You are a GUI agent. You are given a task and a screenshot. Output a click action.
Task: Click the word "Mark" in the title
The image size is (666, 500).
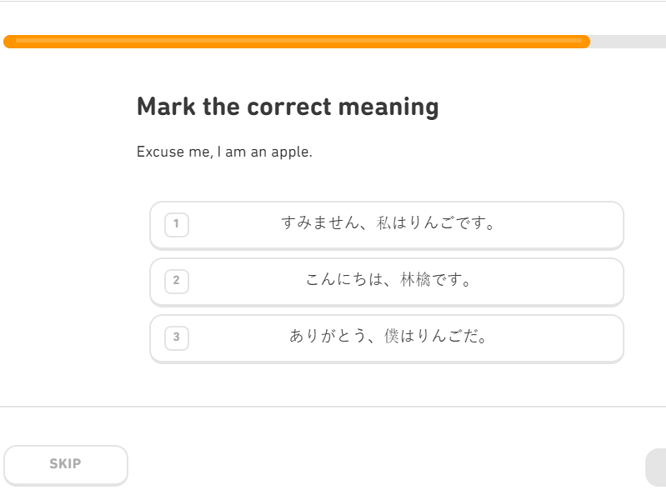click(x=165, y=107)
